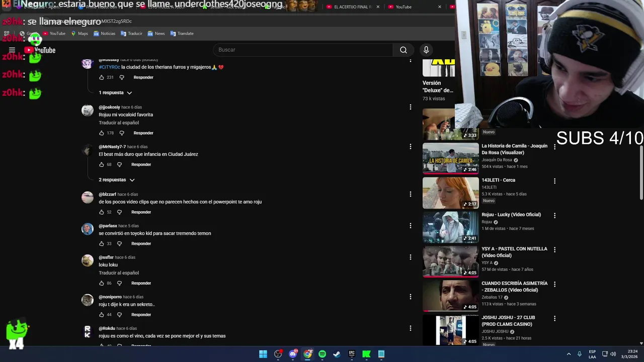Open La Historia de Camila video thumbnail
The height and width of the screenshot is (362, 644).
point(451,158)
